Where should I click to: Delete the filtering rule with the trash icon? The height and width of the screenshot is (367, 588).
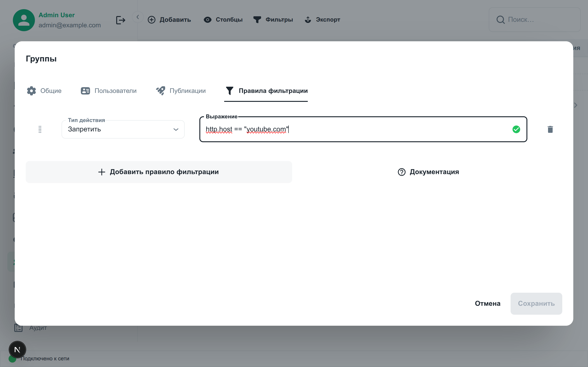[x=550, y=129]
